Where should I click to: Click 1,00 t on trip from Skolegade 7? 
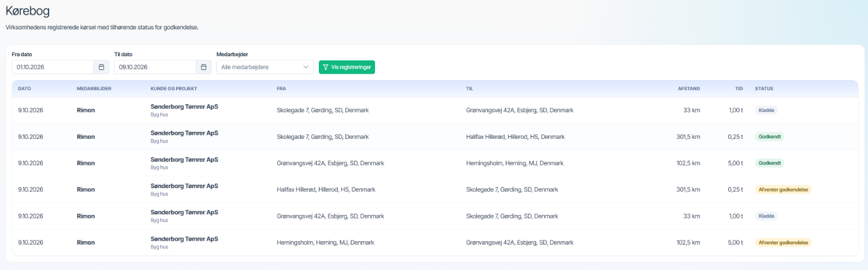coord(735,110)
